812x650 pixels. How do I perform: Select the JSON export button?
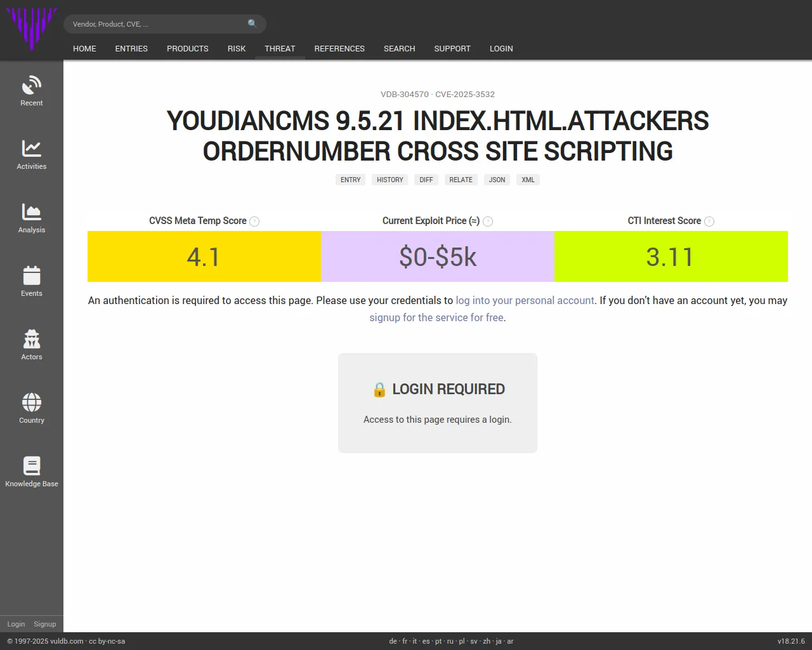coord(497,180)
